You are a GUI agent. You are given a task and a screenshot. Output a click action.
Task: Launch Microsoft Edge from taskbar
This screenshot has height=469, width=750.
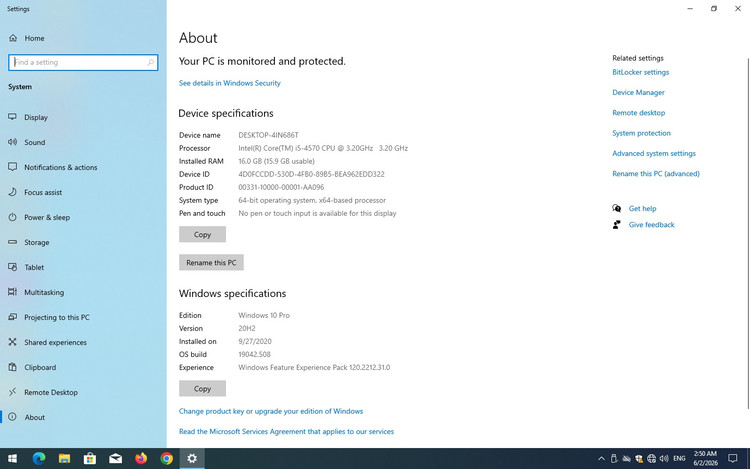(x=39, y=458)
